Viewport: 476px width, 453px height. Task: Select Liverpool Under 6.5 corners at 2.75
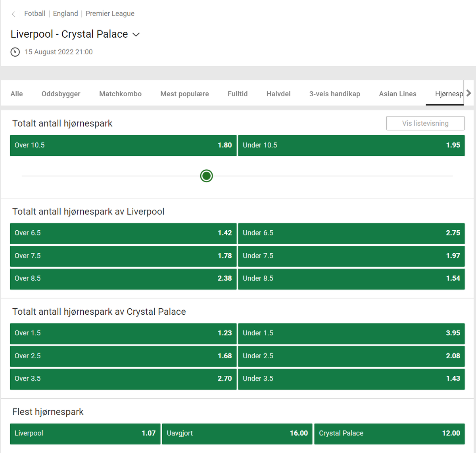point(351,233)
